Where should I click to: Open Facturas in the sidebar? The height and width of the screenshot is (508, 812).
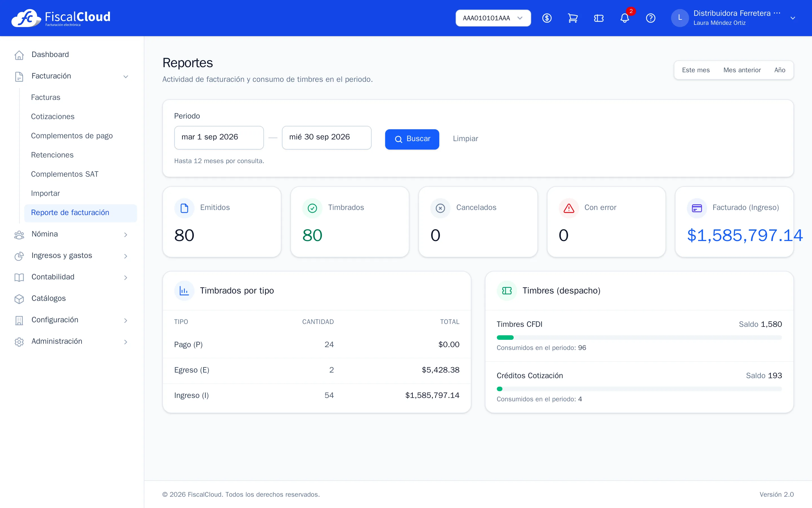pyautogui.click(x=81, y=97)
